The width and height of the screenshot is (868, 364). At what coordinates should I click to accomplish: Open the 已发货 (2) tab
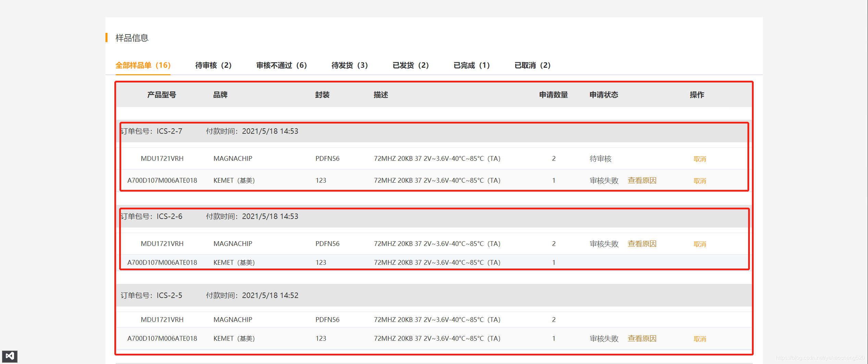tap(411, 65)
